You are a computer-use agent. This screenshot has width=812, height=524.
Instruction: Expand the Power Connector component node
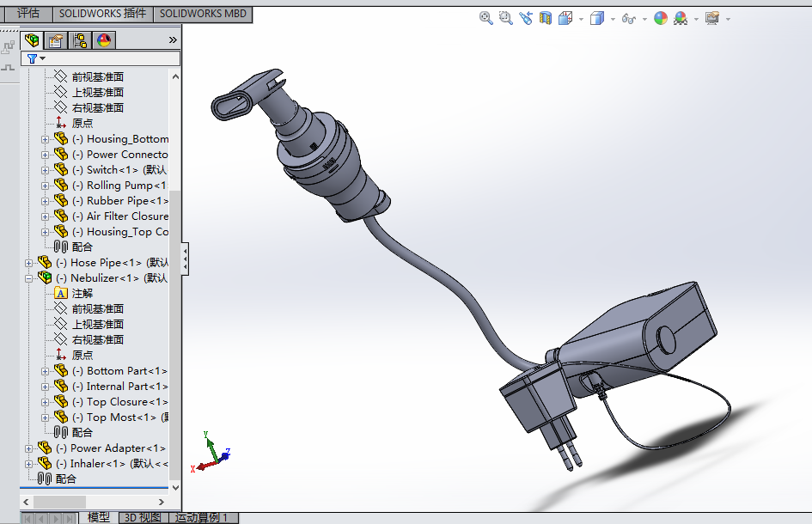(45, 155)
